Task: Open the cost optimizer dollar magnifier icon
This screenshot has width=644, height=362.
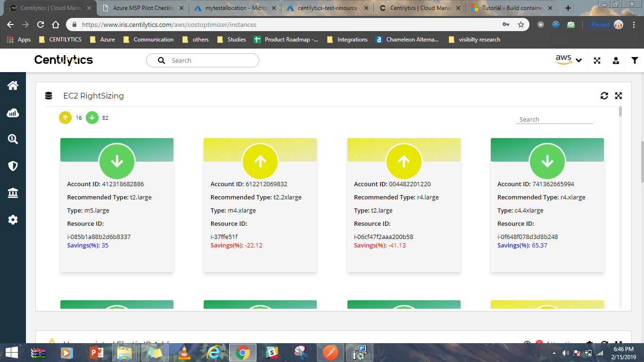Action: pyautogui.click(x=13, y=139)
